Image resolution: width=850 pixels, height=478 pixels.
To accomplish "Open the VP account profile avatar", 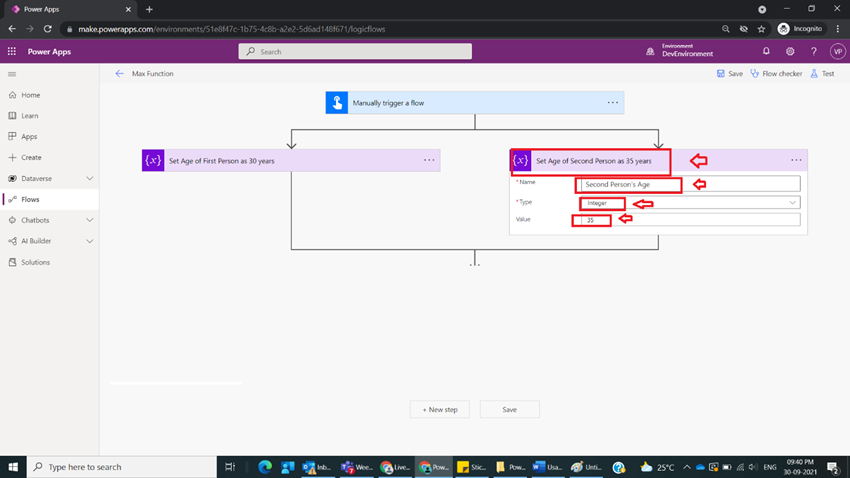I will (x=838, y=51).
